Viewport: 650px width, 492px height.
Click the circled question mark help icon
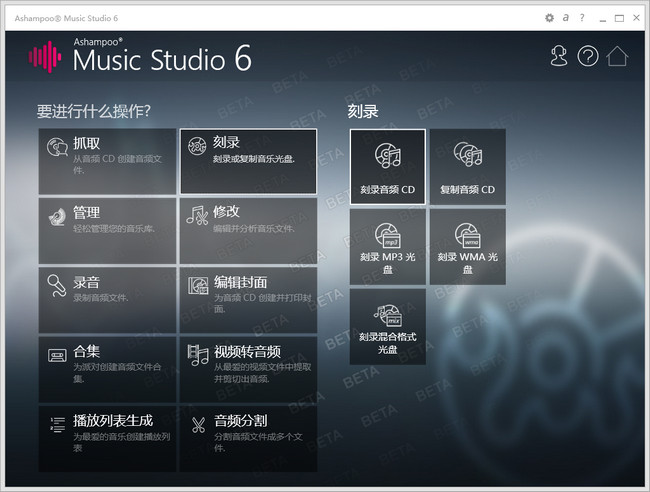click(588, 56)
